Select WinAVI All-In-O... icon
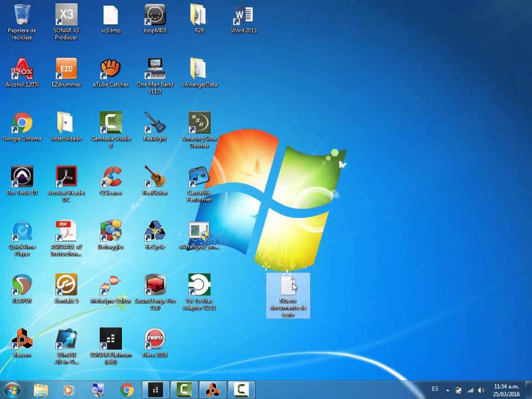The image size is (532, 399). click(x=66, y=346)
